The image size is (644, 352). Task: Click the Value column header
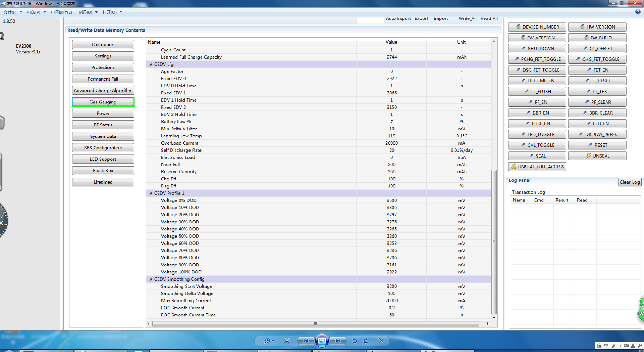[x=391, y=42]
